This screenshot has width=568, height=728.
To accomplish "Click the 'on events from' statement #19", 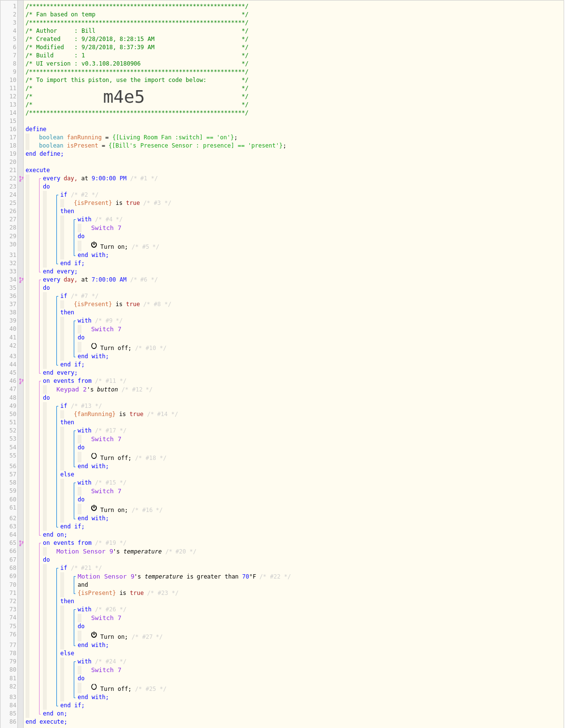I will [67, 543].
